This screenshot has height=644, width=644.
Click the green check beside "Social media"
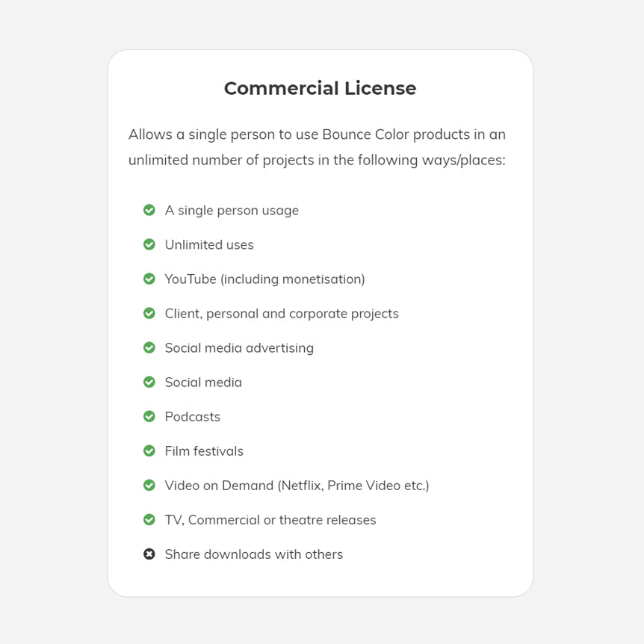(149, 382)
